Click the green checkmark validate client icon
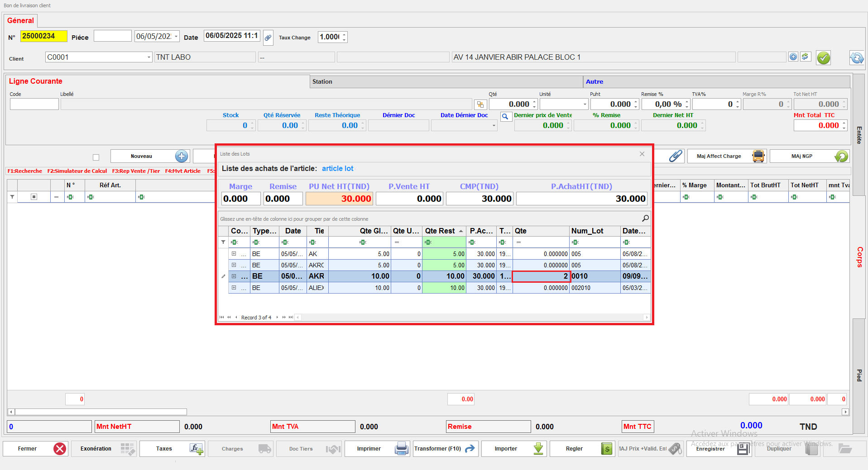The height and width of the screenshot is (470, 868). pyautogui.click(x=823, y=58)
